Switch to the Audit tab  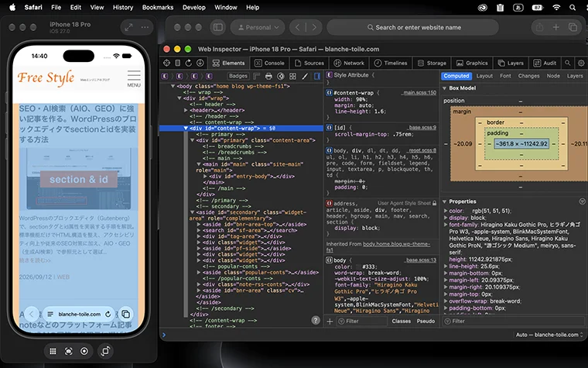click(545, 63)
